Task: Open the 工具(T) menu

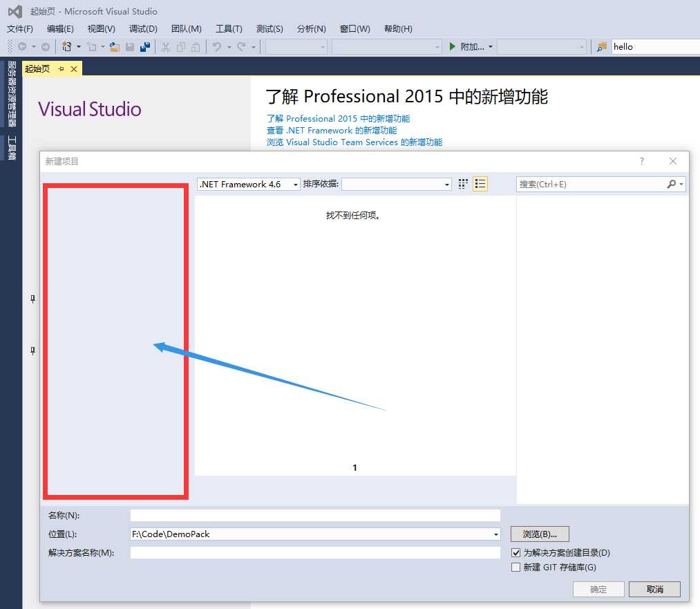Action: [229, 28]
